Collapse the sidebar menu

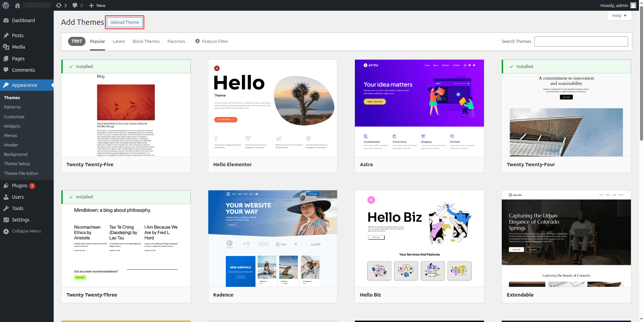coord(22,231)
